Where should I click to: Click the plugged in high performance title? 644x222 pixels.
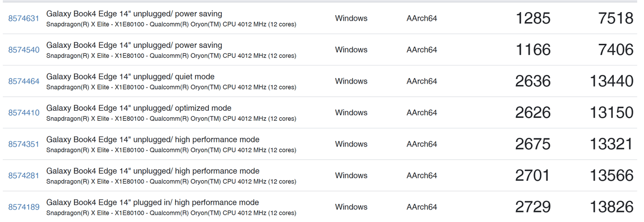[x=152, y=202]
